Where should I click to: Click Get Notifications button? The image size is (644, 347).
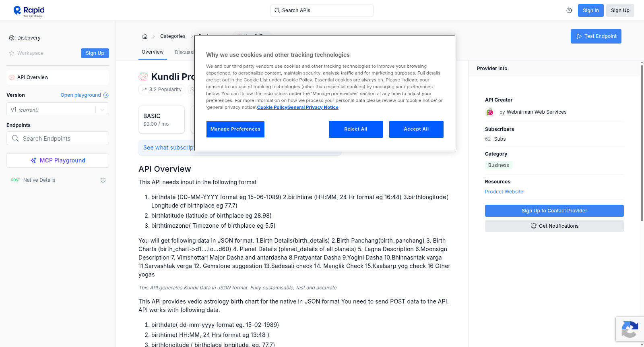[x=554, y=226]
